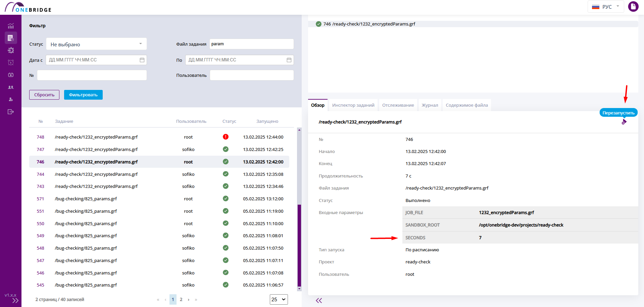Click green status icon of job 747
This screenshot has height=307, width=644.
point(226,149)
